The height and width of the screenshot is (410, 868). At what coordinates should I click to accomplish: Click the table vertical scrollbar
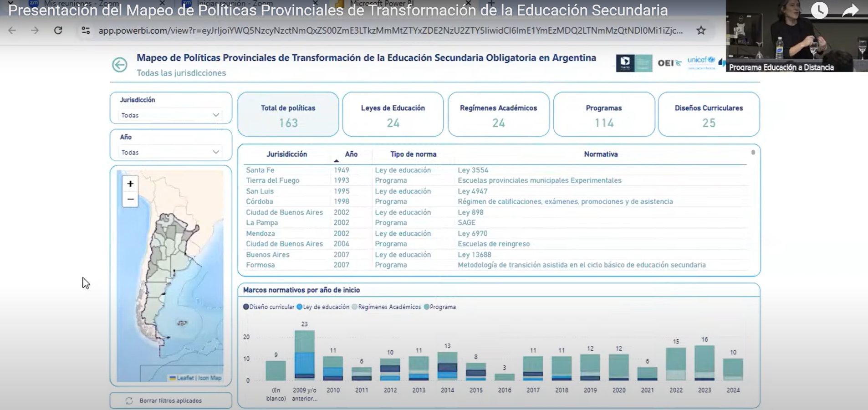click(x=753, y=152)
